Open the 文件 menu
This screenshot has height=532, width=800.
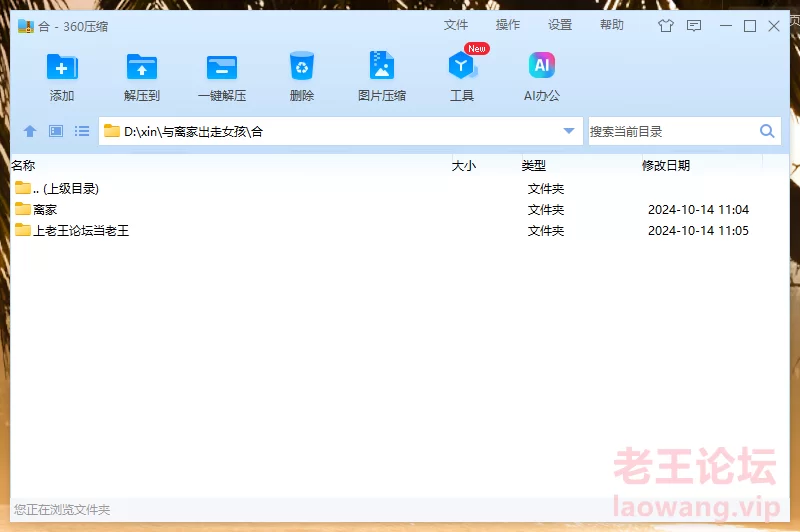pyautogui.click(x=456, y=24)
